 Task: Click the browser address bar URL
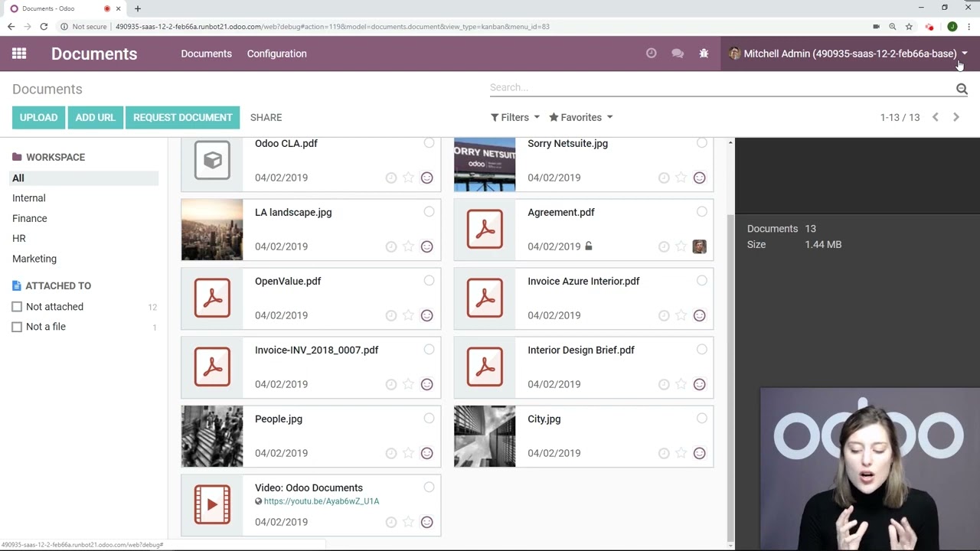332,26
